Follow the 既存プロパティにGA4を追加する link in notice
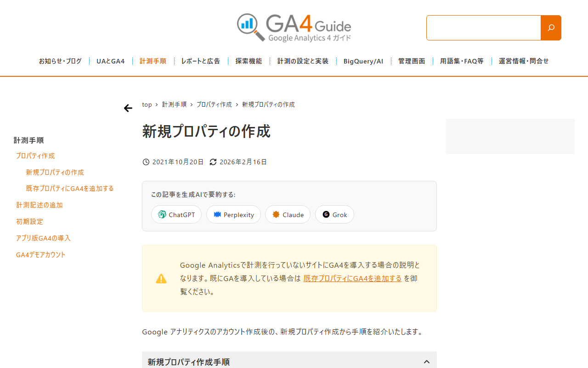 pos(353,278)
